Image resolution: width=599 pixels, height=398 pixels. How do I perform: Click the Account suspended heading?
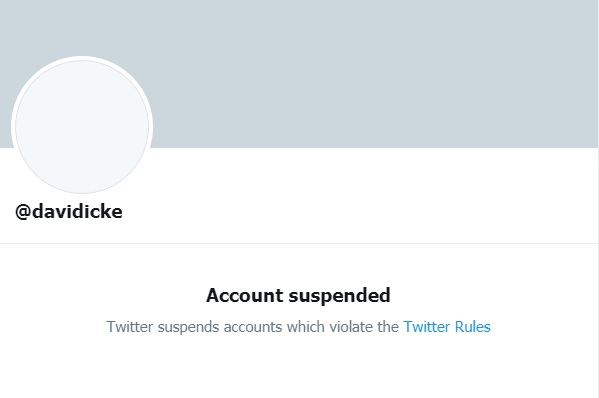click(x=298, y=295)
